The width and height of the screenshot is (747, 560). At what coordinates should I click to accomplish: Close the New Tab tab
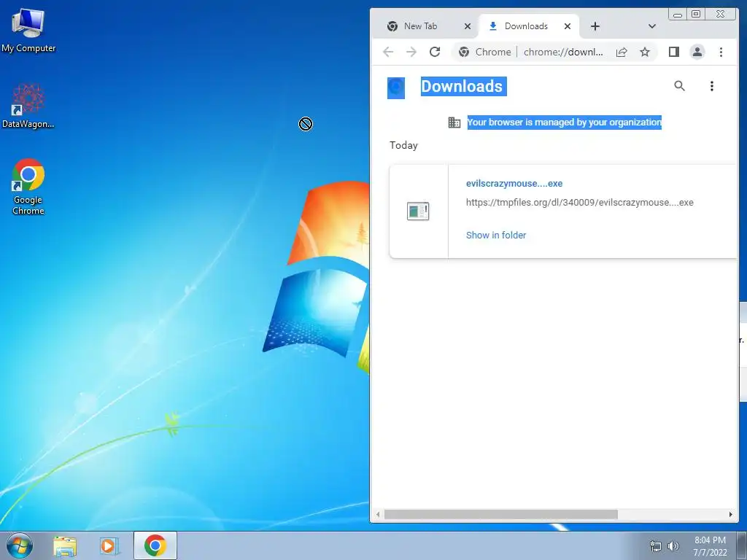(x=468, y=26)
